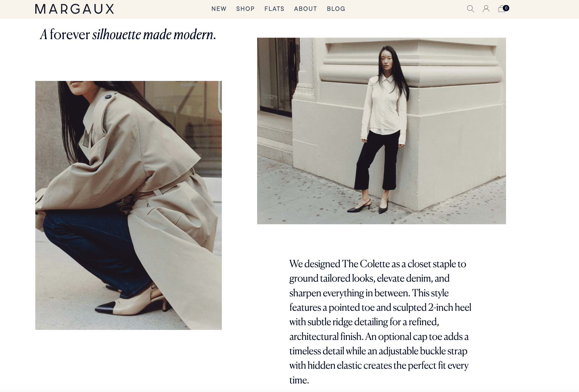Screen dimensions: 579x392
Task: Click the trench coat shoulder button detail
Action: pos(108,97)
